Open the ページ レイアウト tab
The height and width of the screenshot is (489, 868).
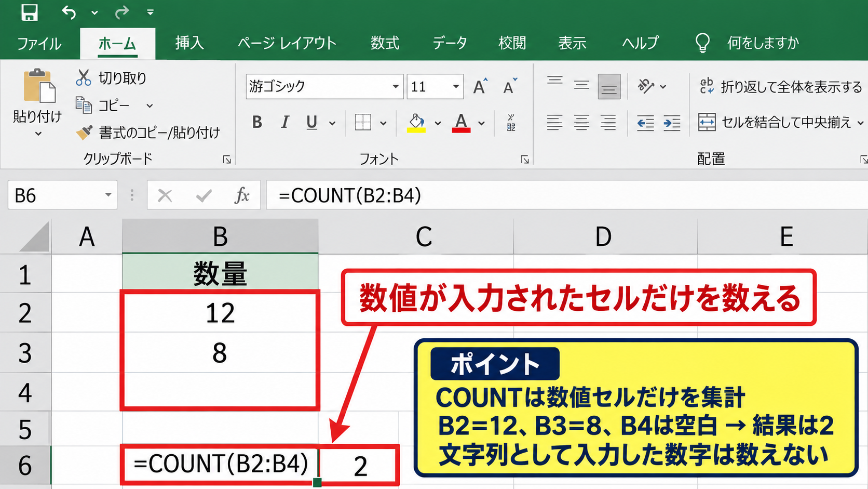pos(287,43)
